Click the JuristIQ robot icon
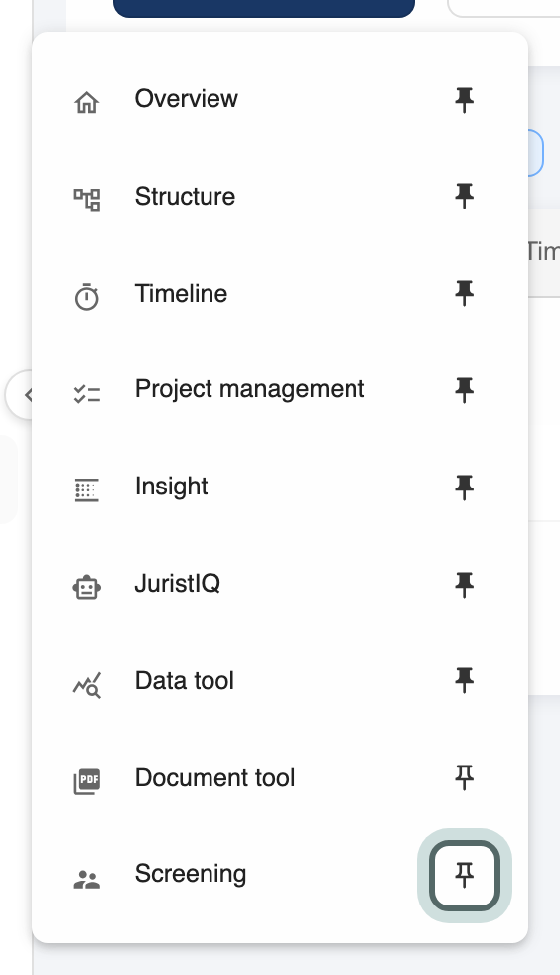Viewport: 560px width, 975px height. (x=87, y=587)
